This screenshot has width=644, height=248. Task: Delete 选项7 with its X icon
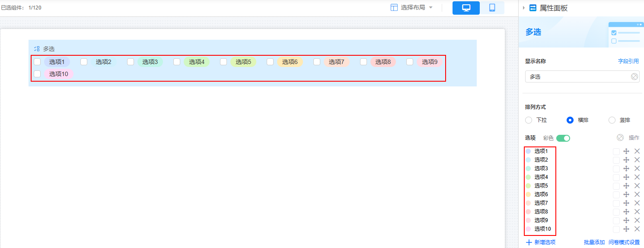coord(637,203)
